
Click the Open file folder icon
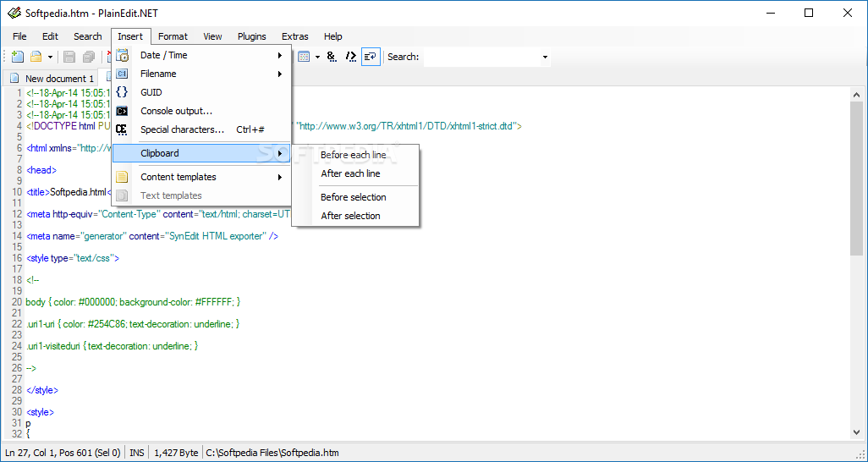36,57
